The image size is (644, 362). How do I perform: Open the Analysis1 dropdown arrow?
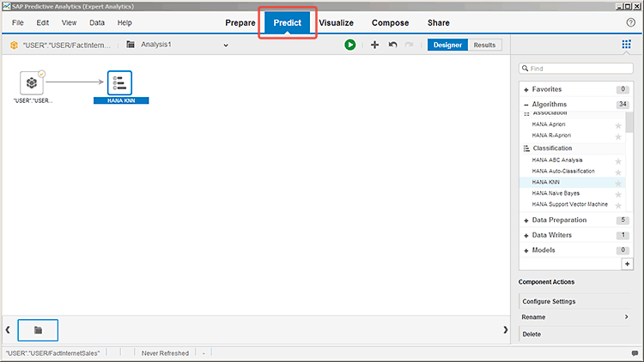pyautogui.click(x=226, y=45)
